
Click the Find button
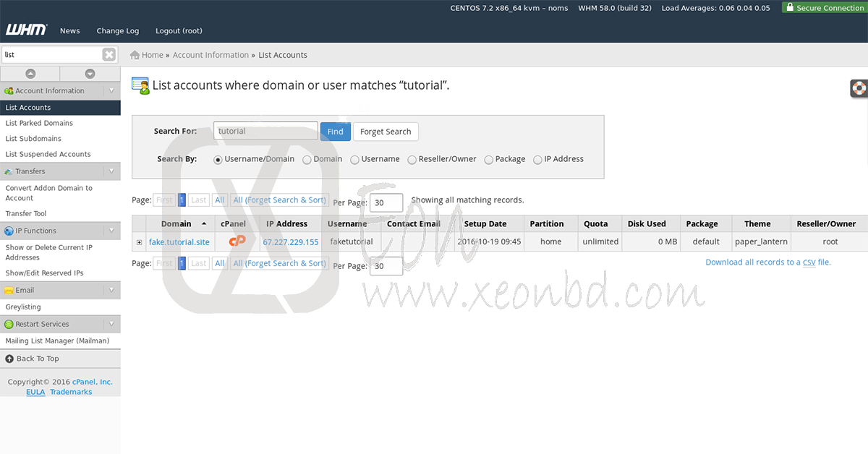[x=335, y=132]
